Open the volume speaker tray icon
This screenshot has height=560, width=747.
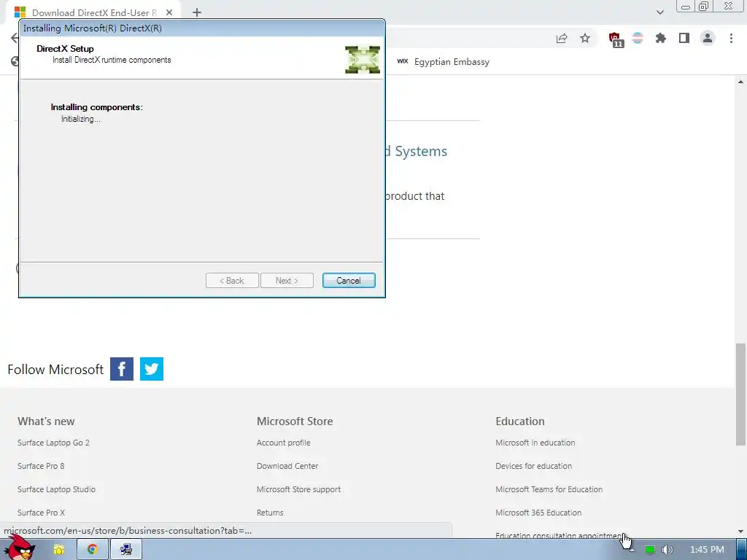(x=667, y=550)
